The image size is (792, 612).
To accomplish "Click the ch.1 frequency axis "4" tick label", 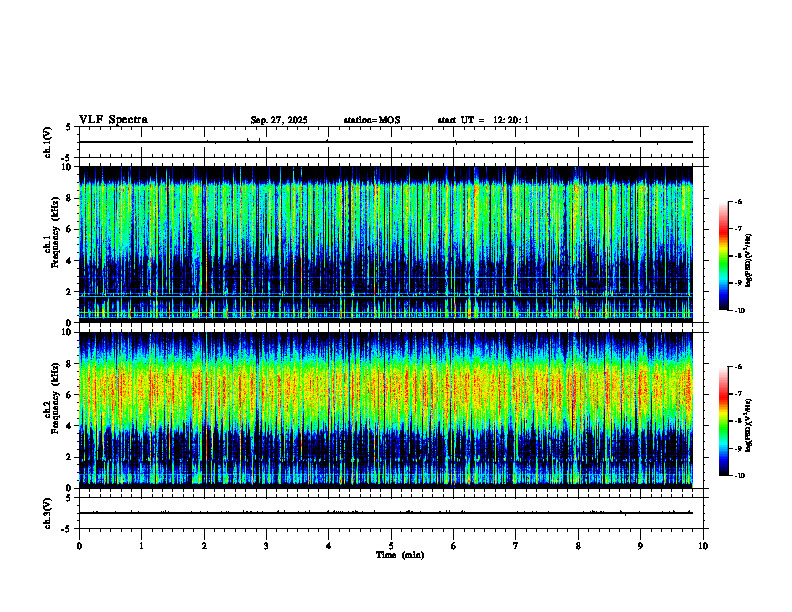I will point(70,261).
